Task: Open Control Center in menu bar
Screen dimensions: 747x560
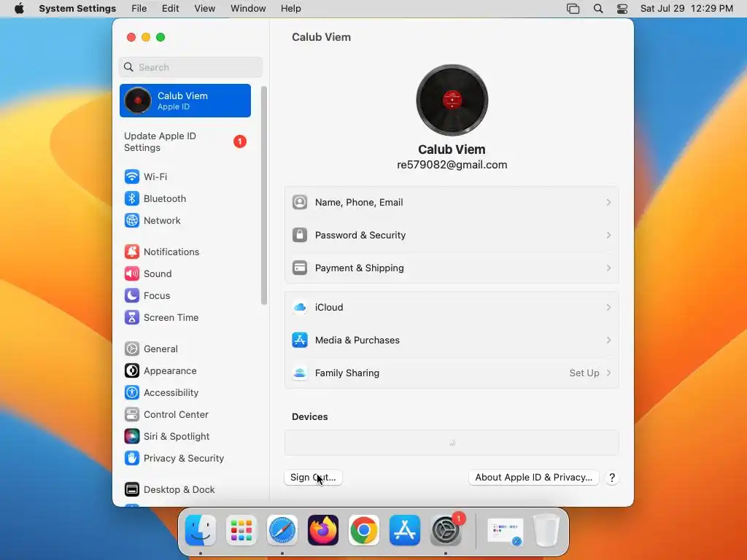Action: [x=622, y=9]
